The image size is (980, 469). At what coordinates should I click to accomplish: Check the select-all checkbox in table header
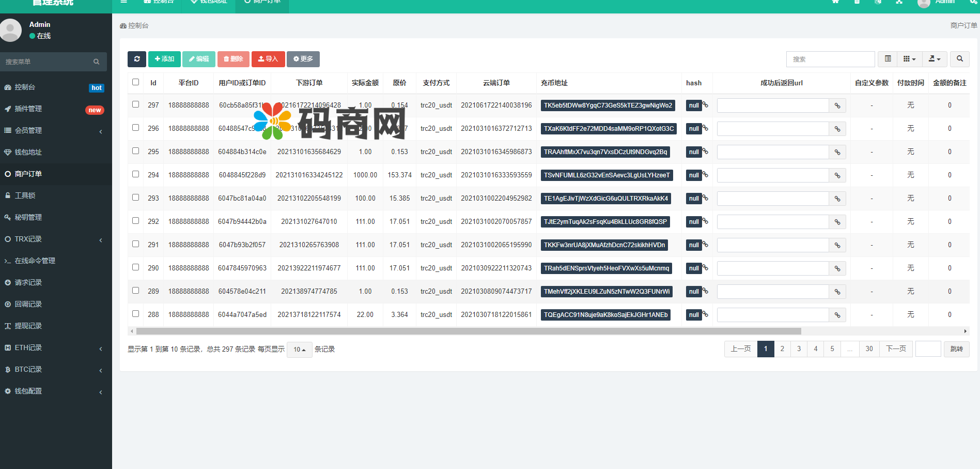point(135,82)
